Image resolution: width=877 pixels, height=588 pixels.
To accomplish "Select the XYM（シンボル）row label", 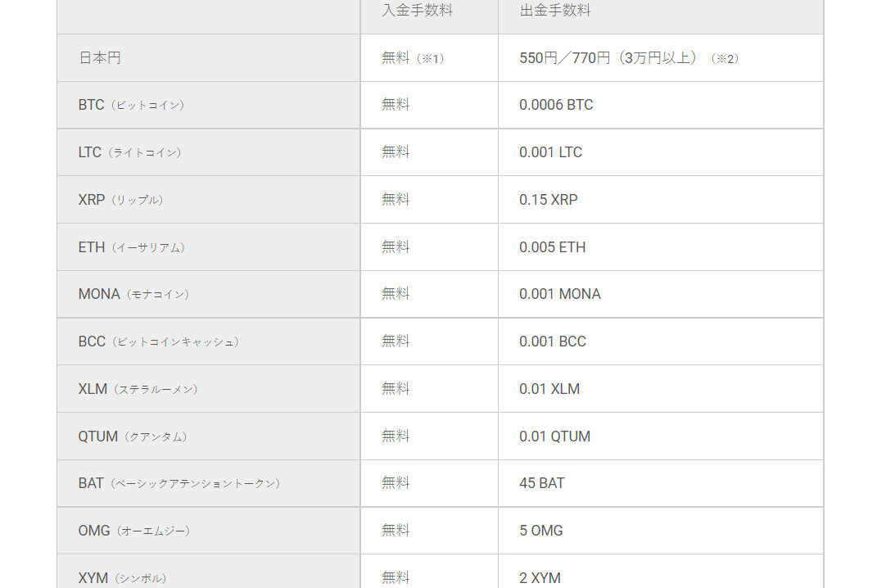I will pyautogui.click(x=123, y=578).
